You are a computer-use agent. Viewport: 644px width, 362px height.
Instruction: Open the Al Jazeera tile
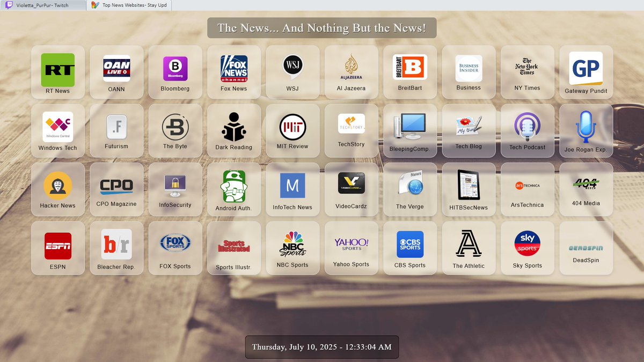click(x=352, y=72)
